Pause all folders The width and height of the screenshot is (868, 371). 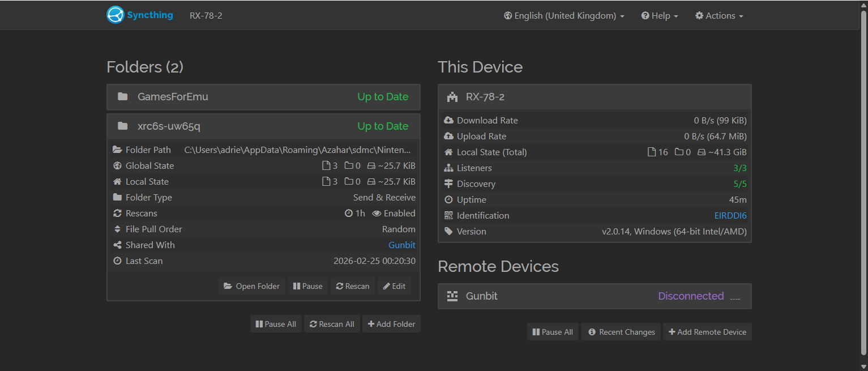click(x=276, y=324)
